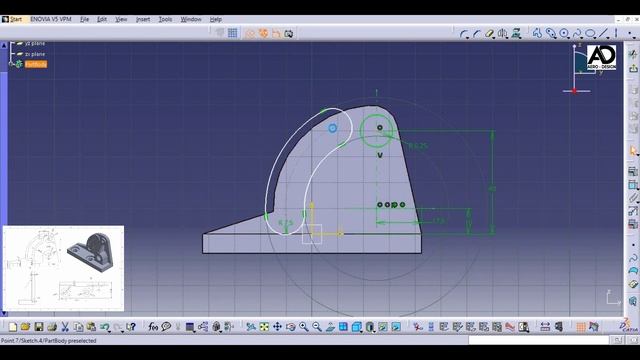Click the Exit Workbench icon
Viewport: 640px width, 360px height.
click(633, 68)
